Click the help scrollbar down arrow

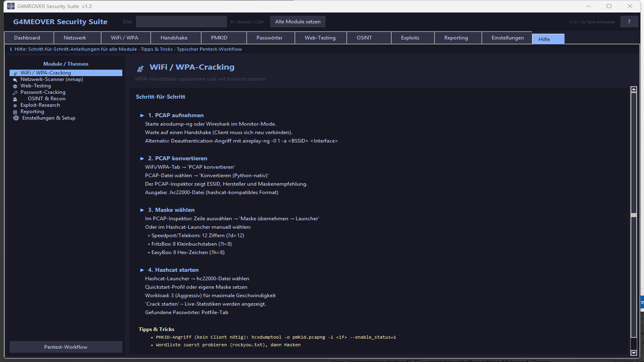point(633,352)
